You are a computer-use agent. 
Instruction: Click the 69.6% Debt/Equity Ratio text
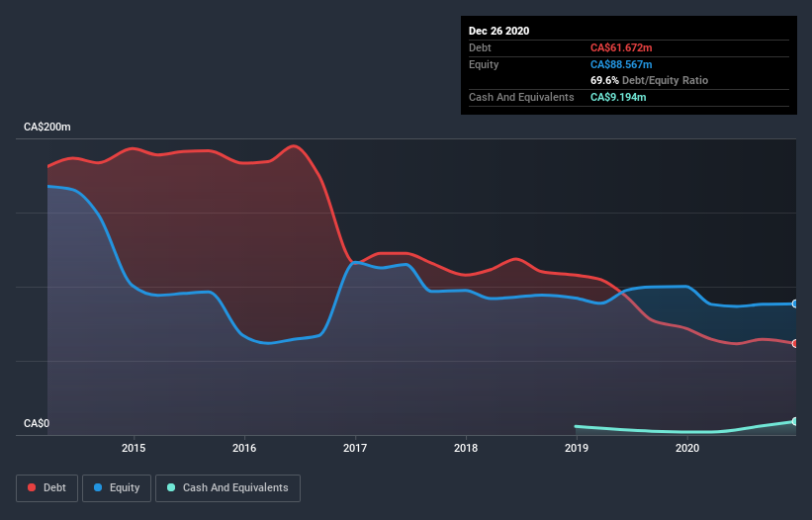(x=650, y=80)
